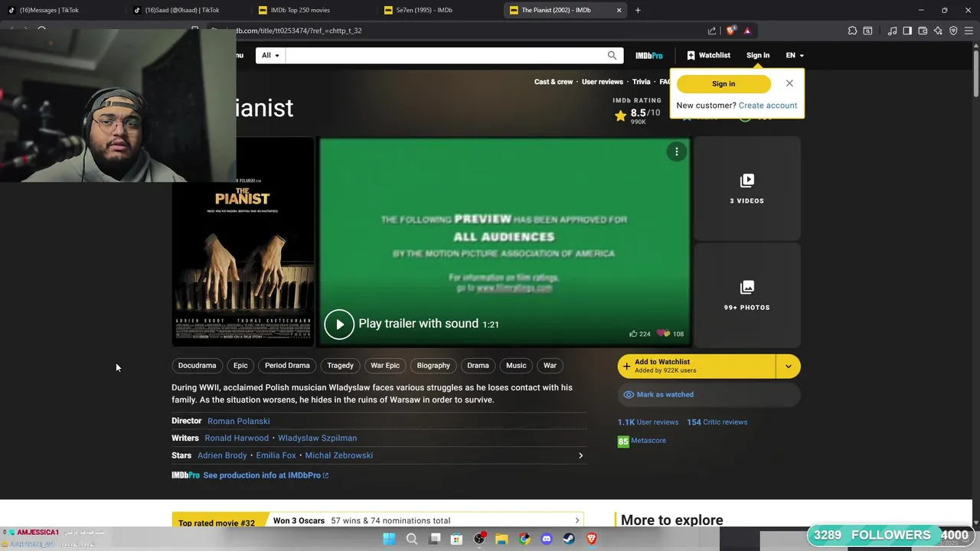980x551 pixels.
Task: Click the Brave VPN shield icon
Action: 953,31
